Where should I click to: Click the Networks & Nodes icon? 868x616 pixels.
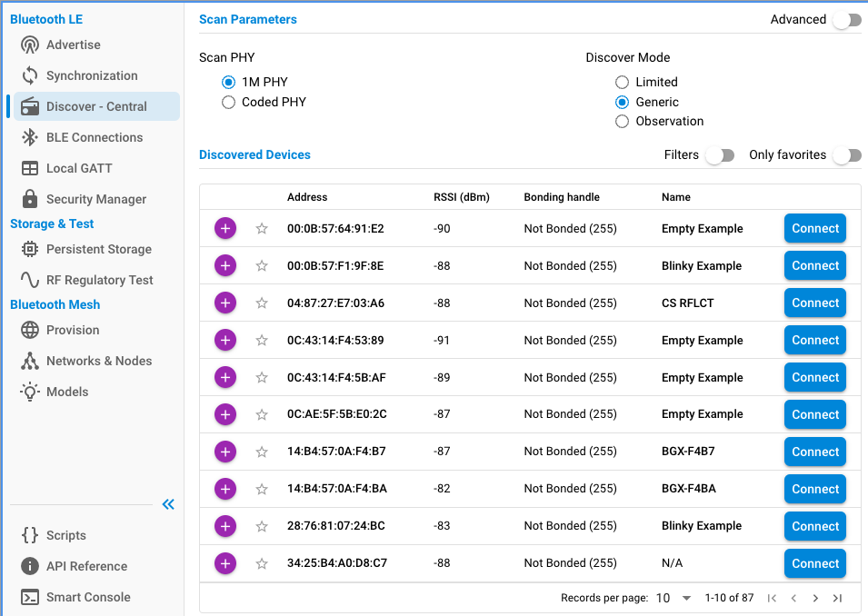30,362
